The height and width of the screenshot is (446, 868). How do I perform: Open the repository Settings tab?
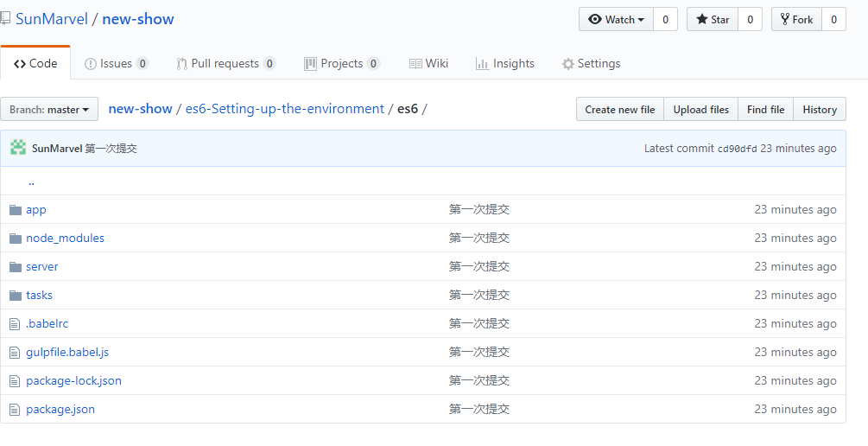coord(592,64)
